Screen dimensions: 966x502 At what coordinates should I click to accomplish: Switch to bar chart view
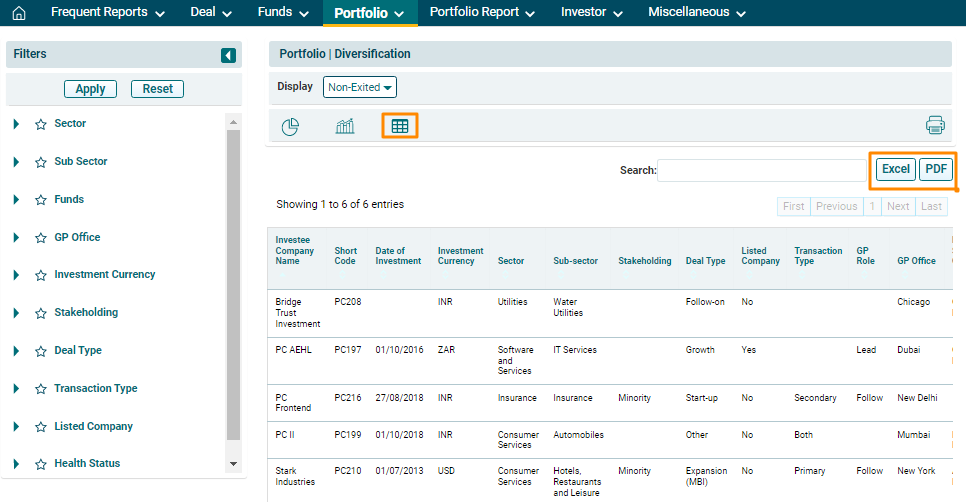[345, 126]
